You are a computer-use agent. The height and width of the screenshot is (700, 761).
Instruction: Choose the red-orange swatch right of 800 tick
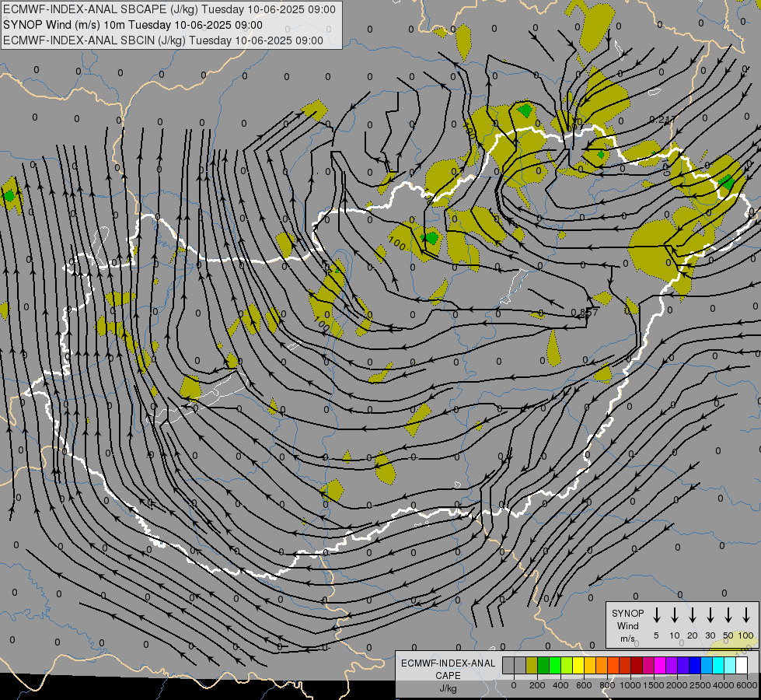613,665
